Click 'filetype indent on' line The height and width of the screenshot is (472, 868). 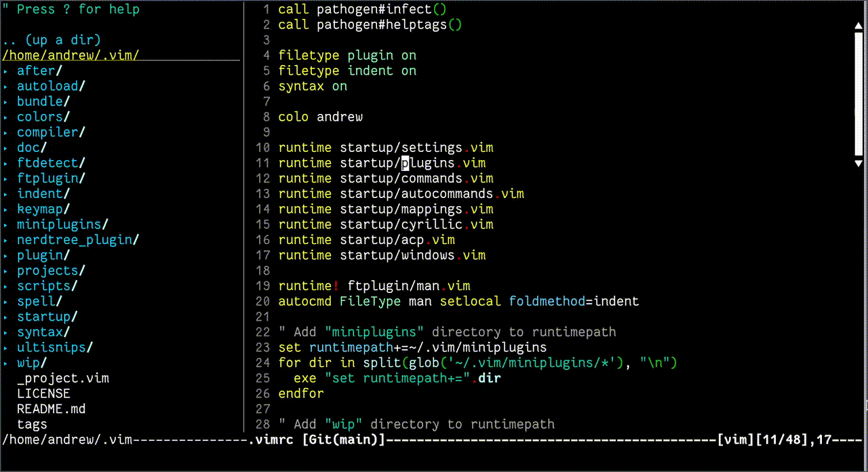point(347,71)
